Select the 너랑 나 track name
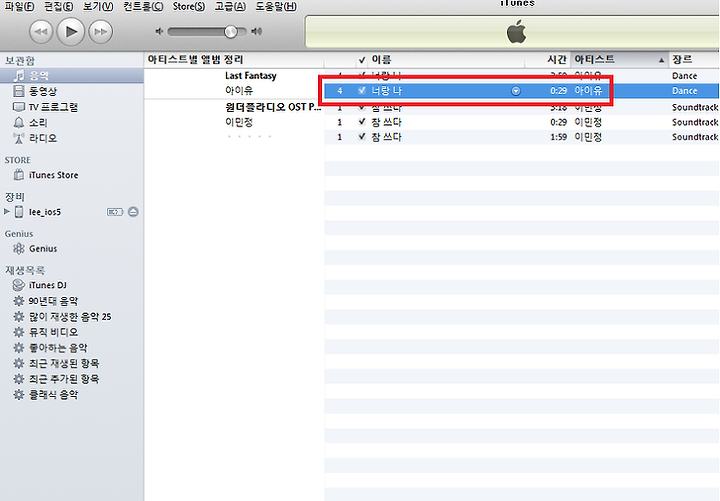720x501 pixels. click(x=387, y=90)
